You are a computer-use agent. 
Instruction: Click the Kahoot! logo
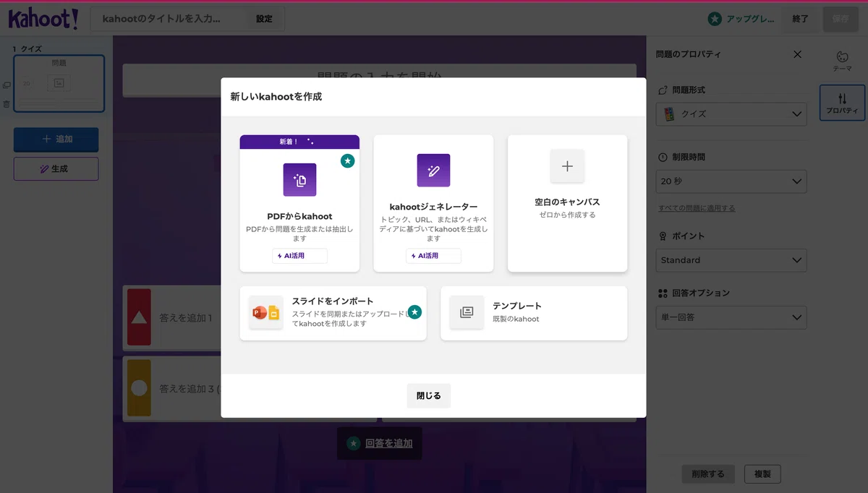(x=43, y=18)
